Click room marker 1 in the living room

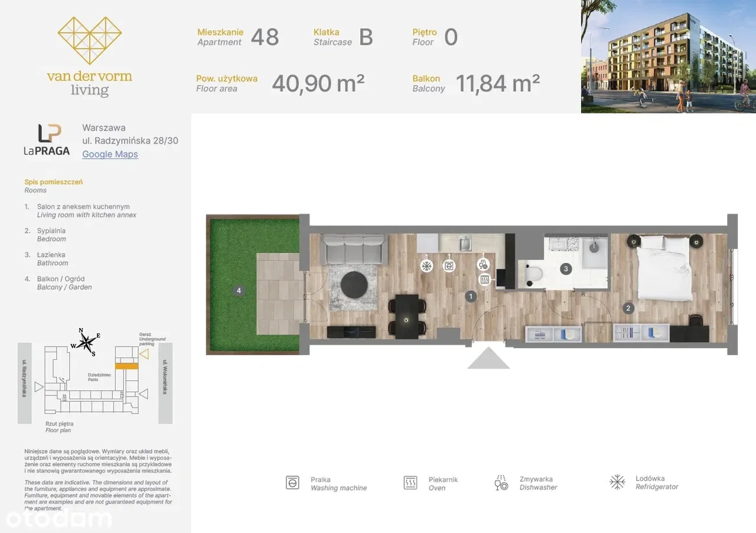pos(471,297)
